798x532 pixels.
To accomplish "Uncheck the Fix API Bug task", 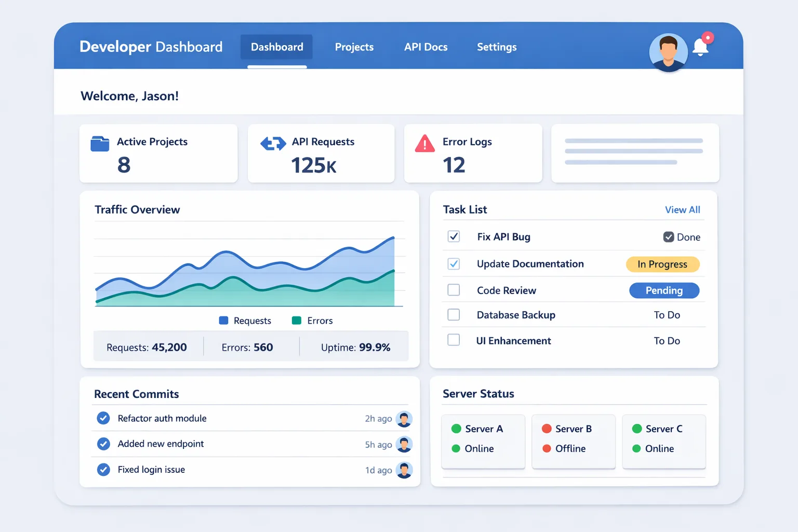I will coord(454,236).
